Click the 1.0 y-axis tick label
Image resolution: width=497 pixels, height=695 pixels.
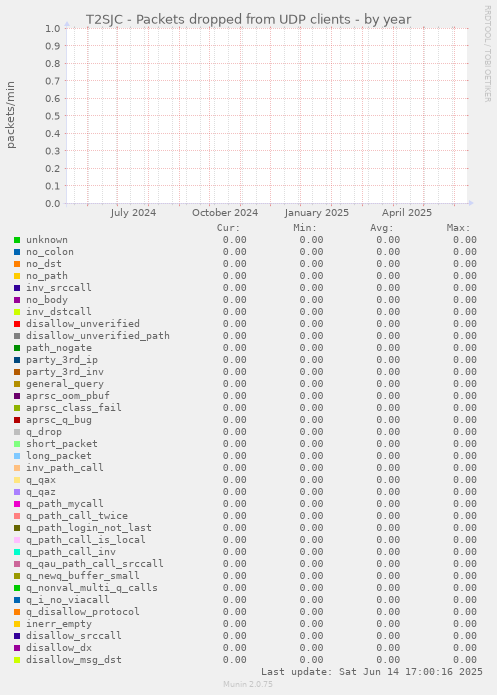click(x=52, y=29)
